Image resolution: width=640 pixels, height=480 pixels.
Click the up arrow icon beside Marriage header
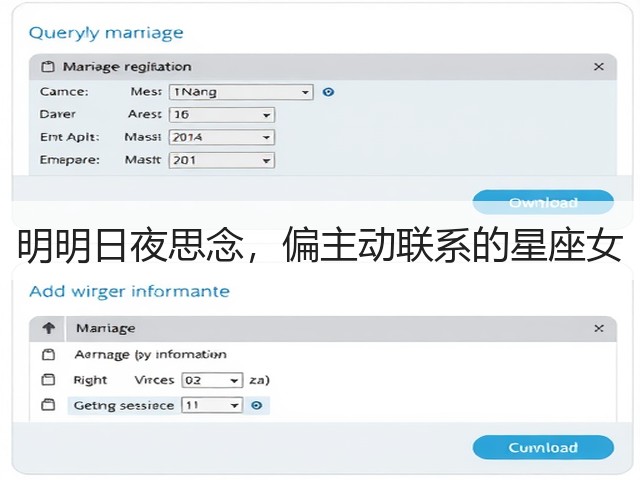point(49,328)
